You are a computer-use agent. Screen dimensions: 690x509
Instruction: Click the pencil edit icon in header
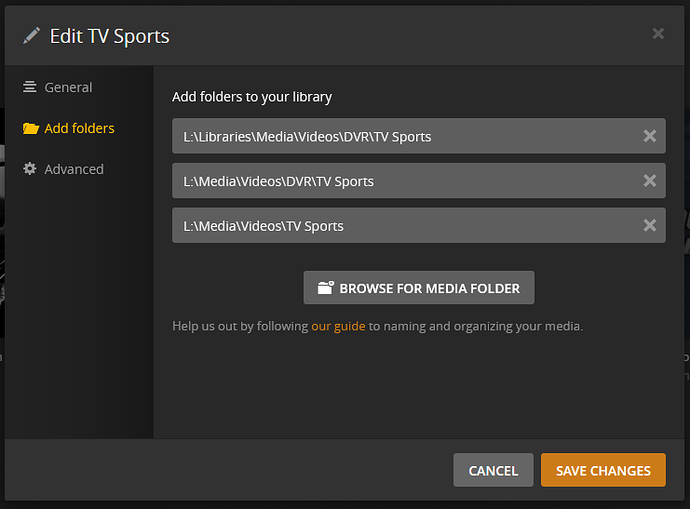tap(31, 36)
